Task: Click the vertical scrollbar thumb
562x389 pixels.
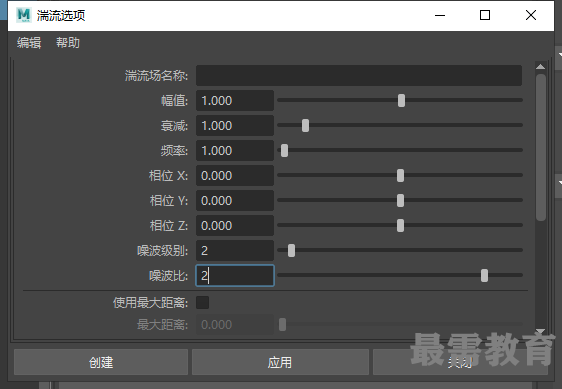Action: point(541,147)
